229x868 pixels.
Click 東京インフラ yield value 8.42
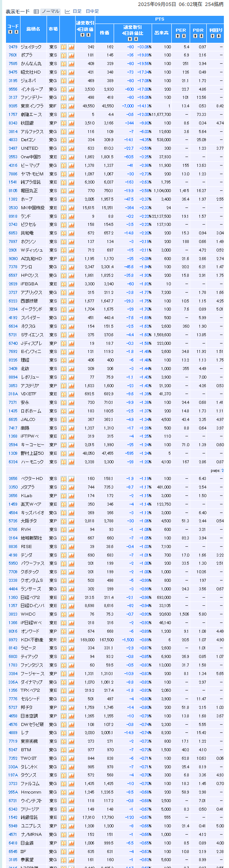tap(220, 106)
